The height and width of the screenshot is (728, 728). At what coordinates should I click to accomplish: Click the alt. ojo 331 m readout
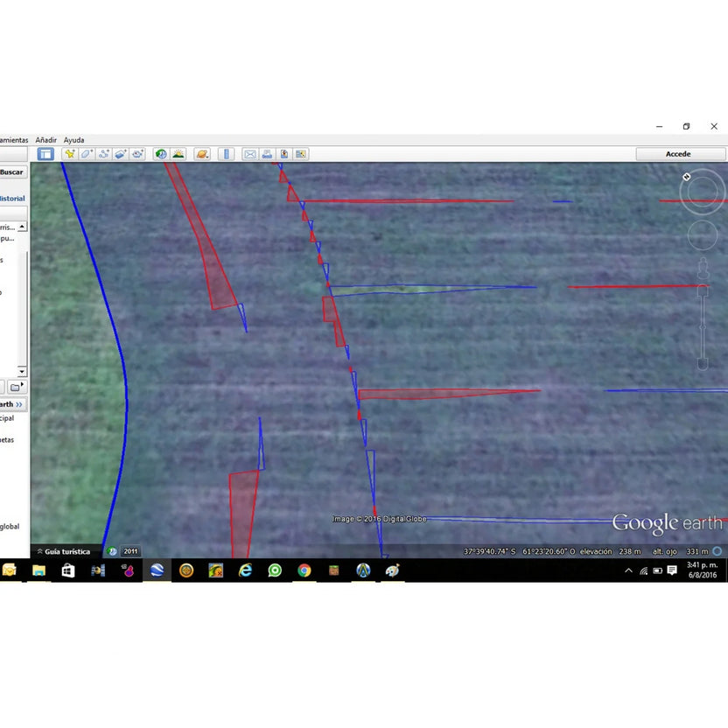[x=680, y=551]
